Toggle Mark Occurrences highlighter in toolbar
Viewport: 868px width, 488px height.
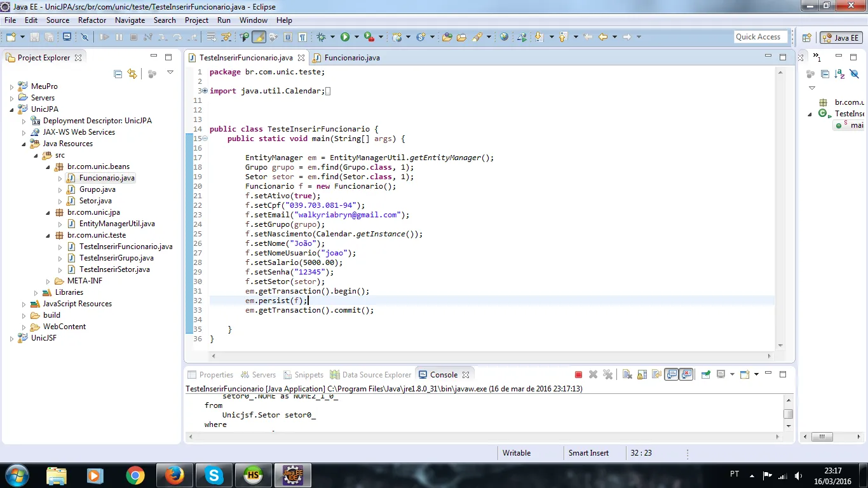[259, 37]
